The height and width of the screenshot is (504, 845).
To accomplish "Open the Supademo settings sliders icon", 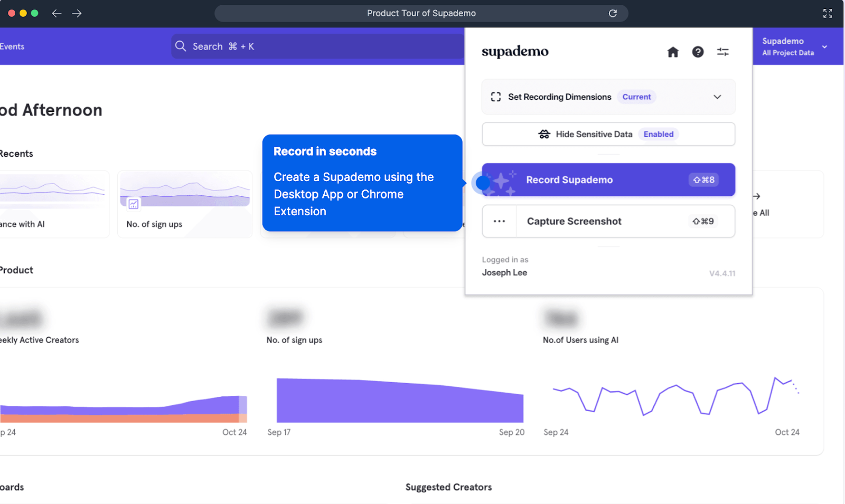I will (x=722, y=52).
